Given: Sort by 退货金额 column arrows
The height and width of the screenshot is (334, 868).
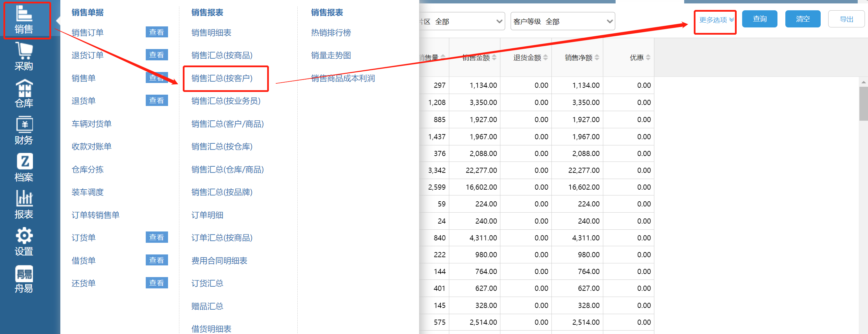Looking at the screenshot, I should click(x=546, y=57).
